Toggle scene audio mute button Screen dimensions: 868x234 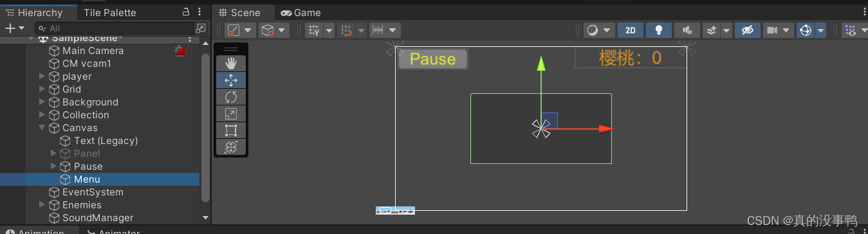point(687,30)
